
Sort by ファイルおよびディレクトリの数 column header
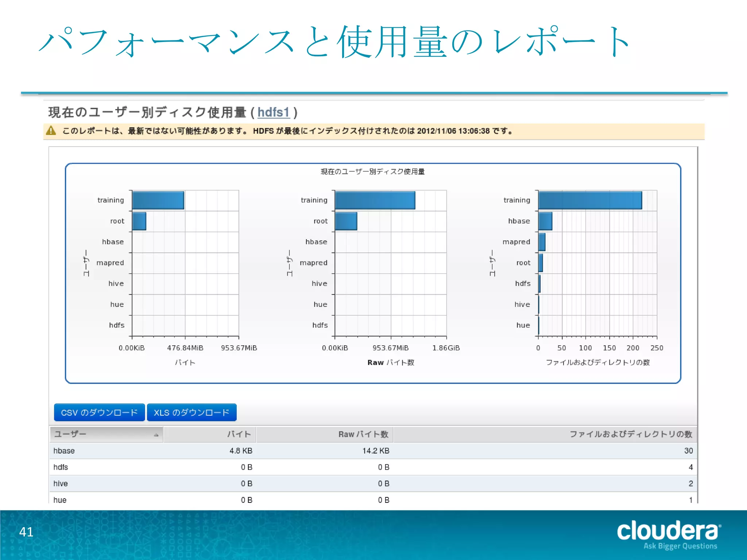click(545, 434)
